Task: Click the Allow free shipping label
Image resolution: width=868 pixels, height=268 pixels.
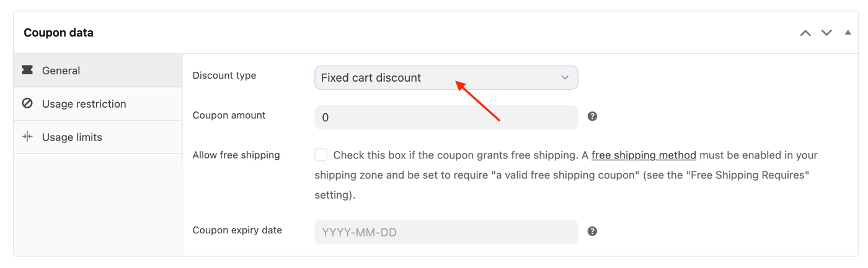Action: point(236,155)
